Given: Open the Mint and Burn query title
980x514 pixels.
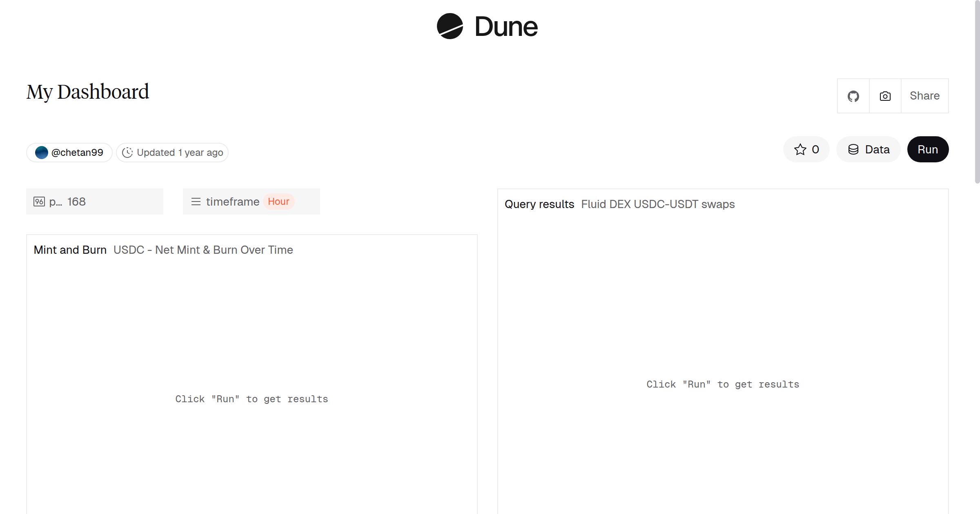Looking at the screenshot, I should (x=70, y=250).
